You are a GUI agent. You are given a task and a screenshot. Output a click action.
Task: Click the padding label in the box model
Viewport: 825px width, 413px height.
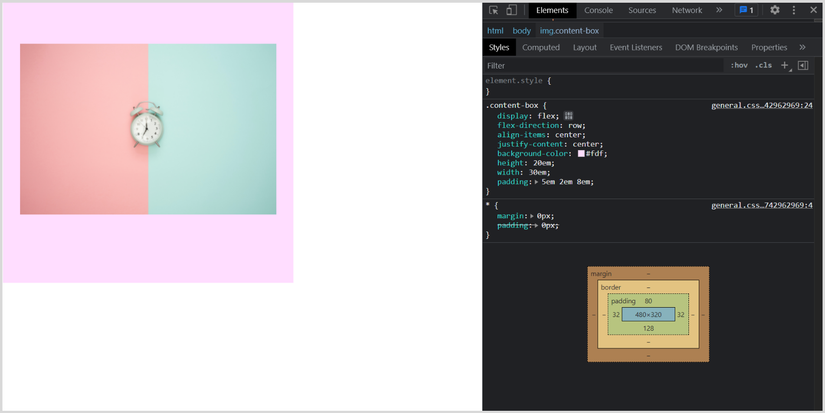623,301
